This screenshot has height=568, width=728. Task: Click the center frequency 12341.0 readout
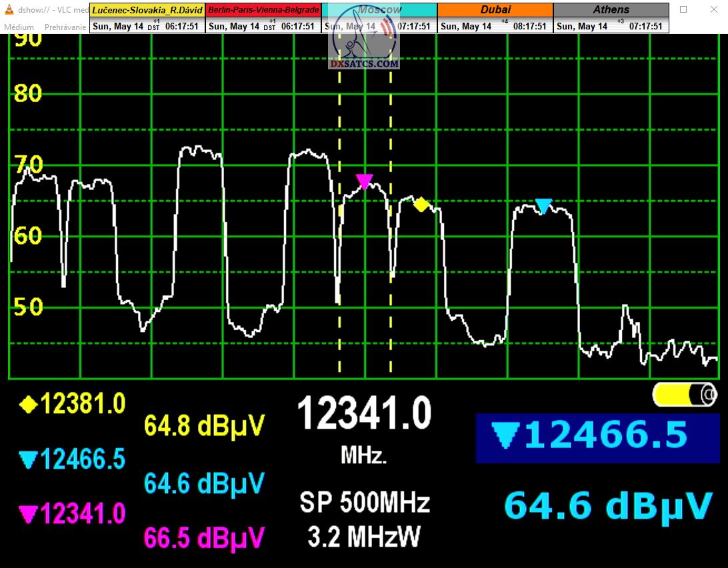point(364,414)
